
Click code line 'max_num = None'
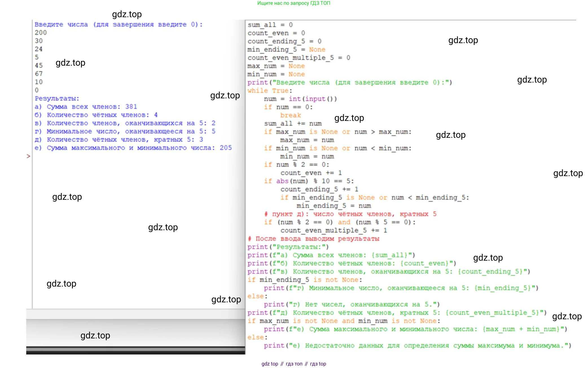point(276,66)
